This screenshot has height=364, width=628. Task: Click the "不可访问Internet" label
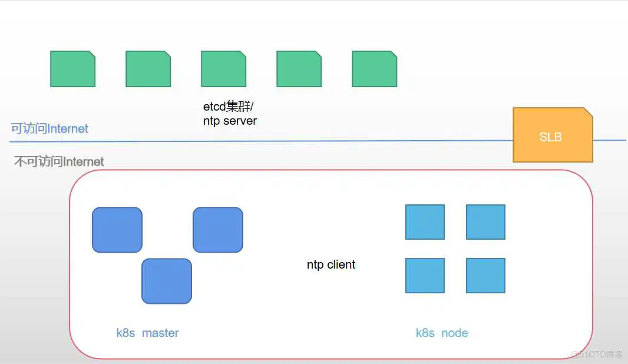[59, 161]
